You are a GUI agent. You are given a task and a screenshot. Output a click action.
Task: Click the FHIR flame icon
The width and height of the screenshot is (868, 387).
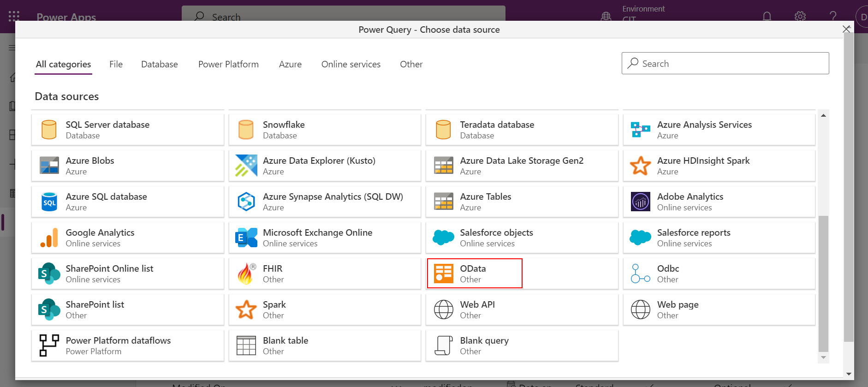246,274
